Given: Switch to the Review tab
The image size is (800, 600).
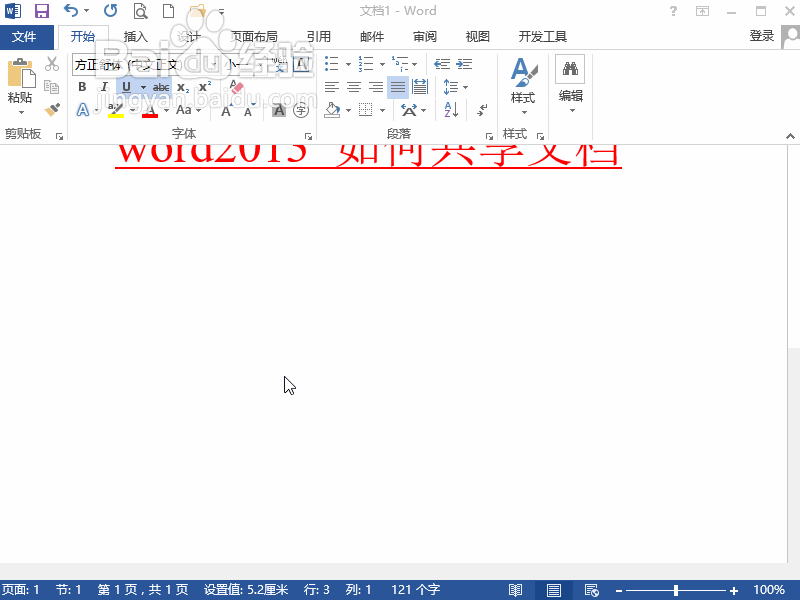Looking at the screenshot, I should [425, 37].
